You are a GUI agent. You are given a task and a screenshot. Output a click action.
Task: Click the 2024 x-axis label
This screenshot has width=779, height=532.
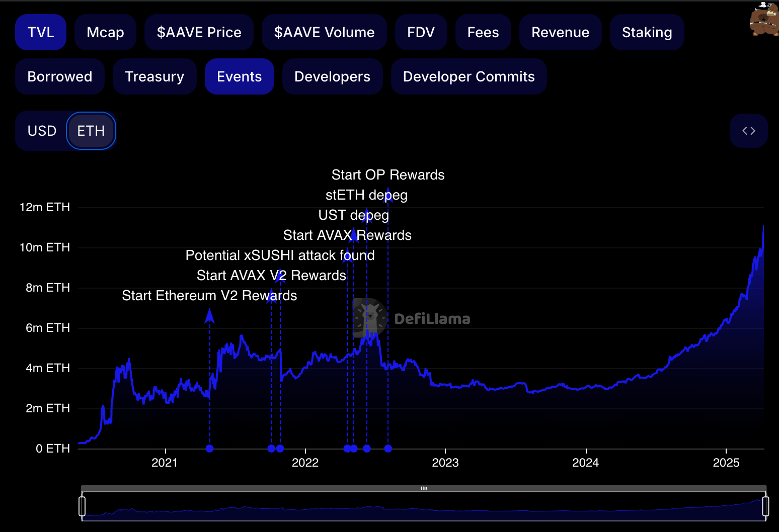click(x=586, y=463)
